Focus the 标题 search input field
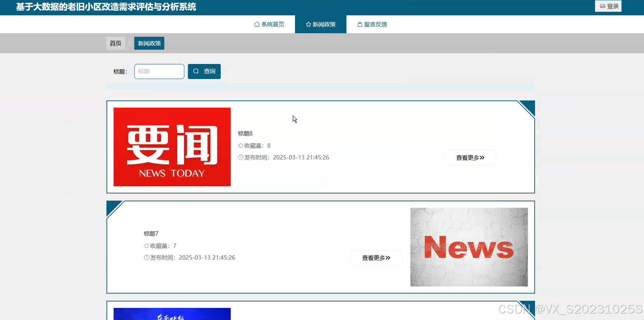644x320 pixels. 159,71
